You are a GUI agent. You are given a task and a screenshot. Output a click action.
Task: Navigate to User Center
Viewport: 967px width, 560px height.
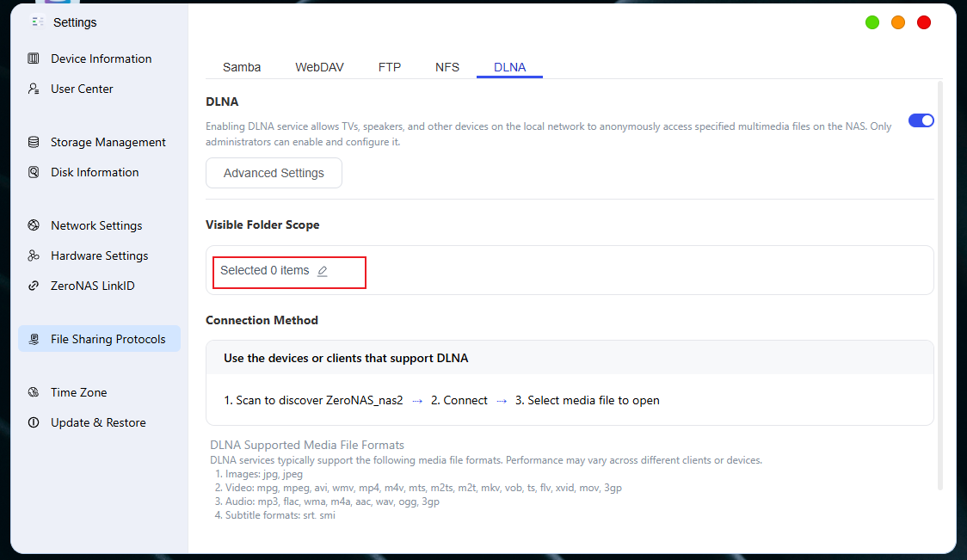pos(99,89)
